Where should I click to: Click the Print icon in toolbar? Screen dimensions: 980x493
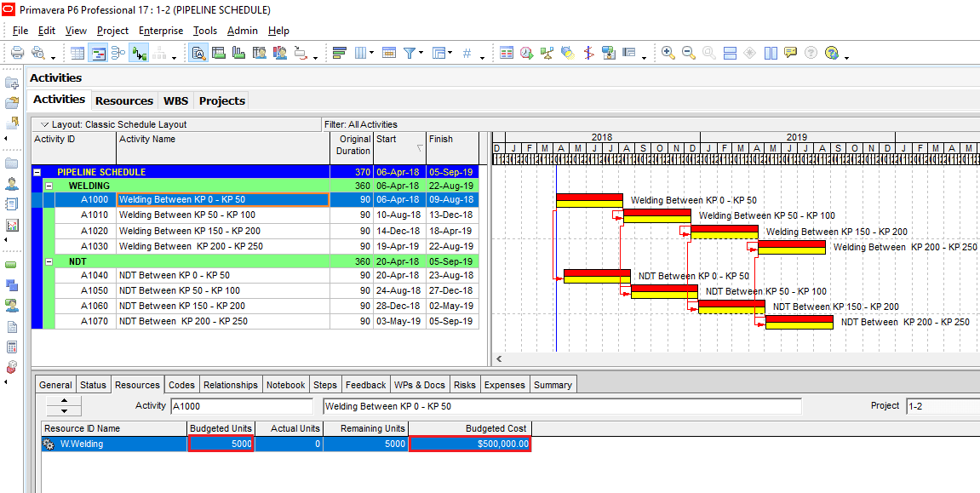click(x=18, y=53)
